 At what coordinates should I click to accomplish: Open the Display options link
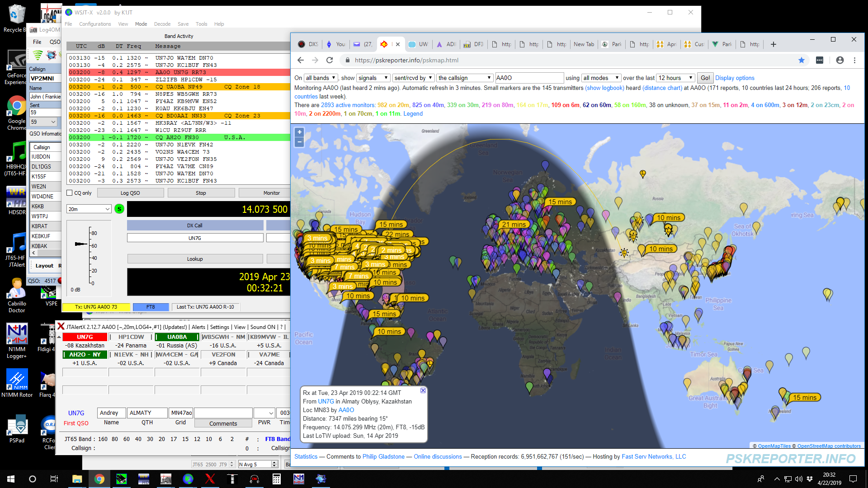tap(735, 78)
